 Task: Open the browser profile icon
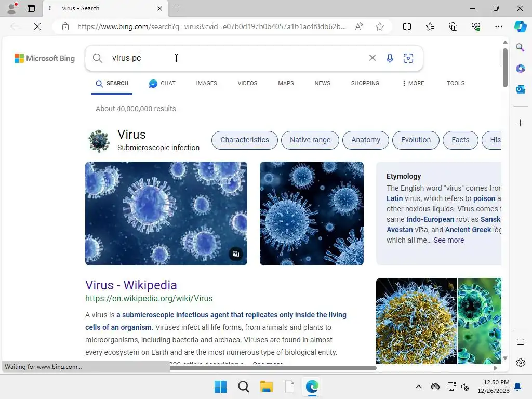tap(12, 8)
